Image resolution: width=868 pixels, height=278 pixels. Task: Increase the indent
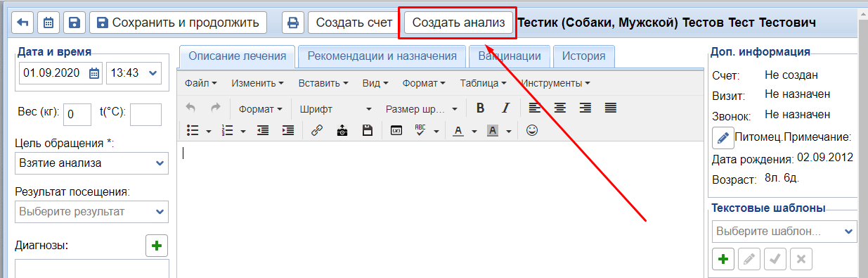pos(287,130)
